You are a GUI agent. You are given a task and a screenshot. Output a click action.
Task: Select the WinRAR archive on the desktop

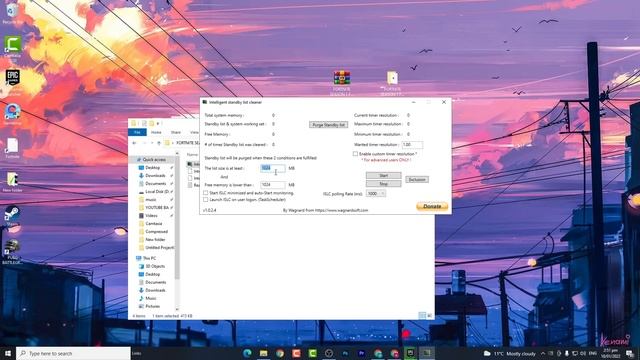[342, 83]
